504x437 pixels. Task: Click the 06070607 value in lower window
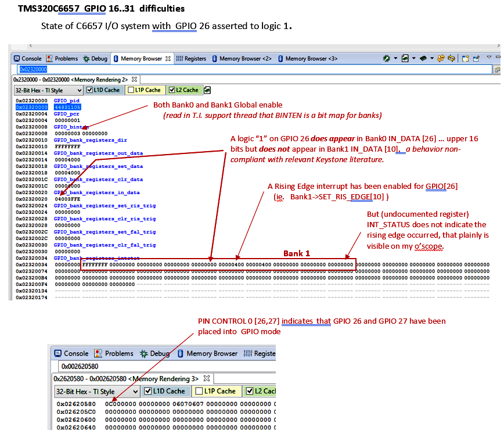pyautogui.click(x=188, y=404)
